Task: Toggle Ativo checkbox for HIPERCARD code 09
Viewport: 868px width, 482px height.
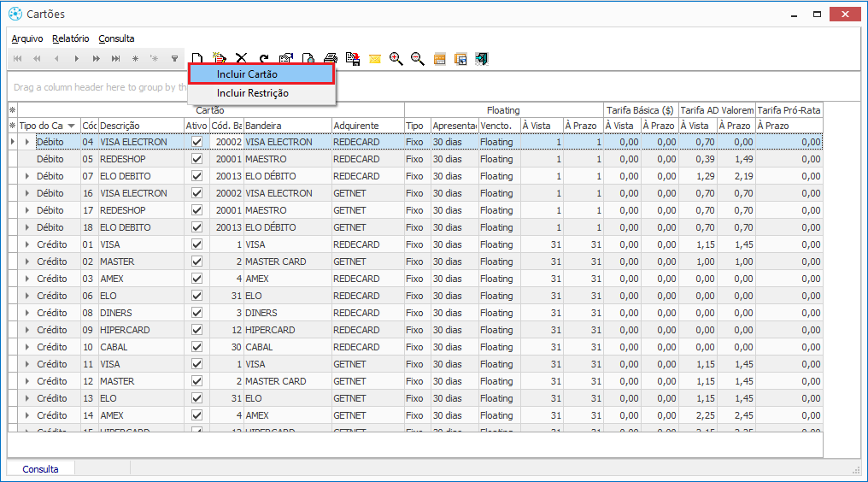Action: click(197, 330)
